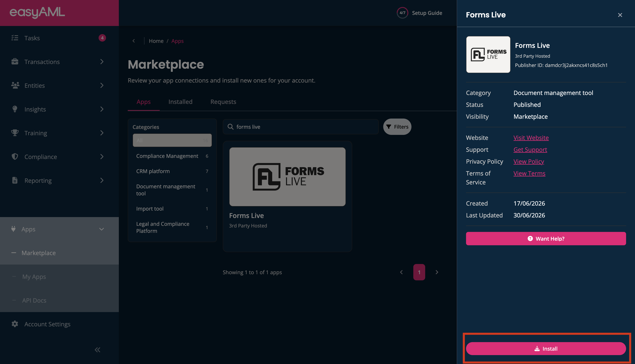635x364 pixels.
Task: Expand the Entities menu chevron
Action: coord(102,85)
